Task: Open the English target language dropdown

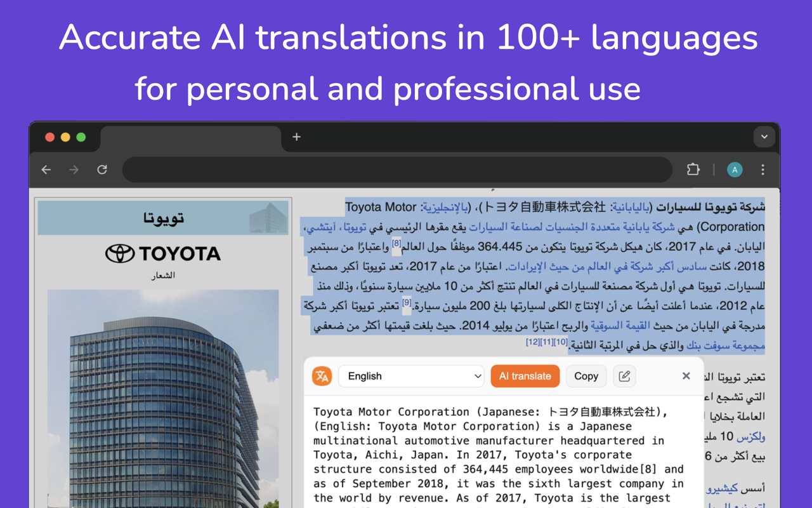Action: click(x=411, y=376)
